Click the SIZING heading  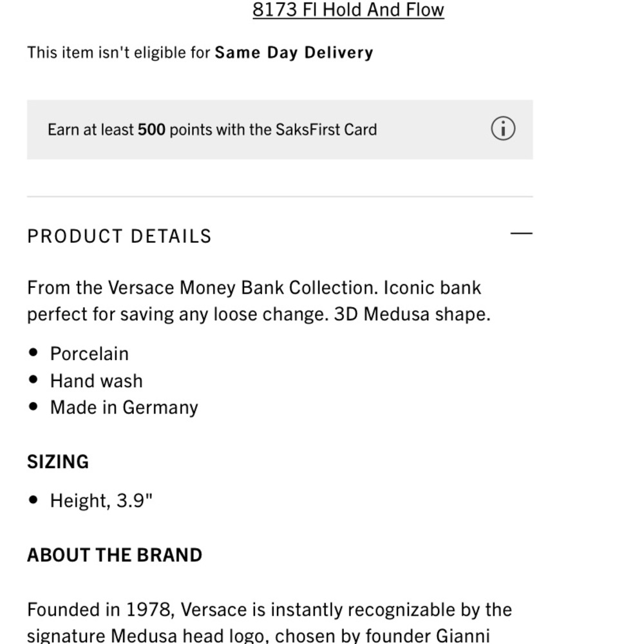click(58, 462)
